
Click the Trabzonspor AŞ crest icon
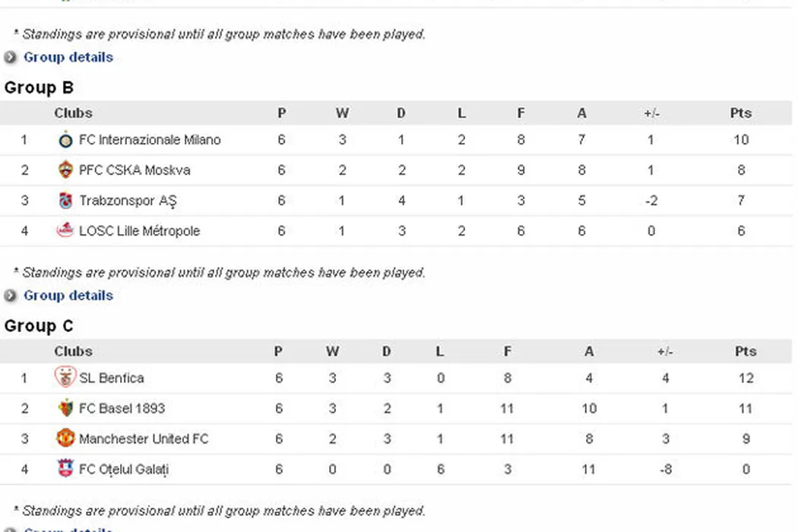pyautogui.click(x=66, y=201)
